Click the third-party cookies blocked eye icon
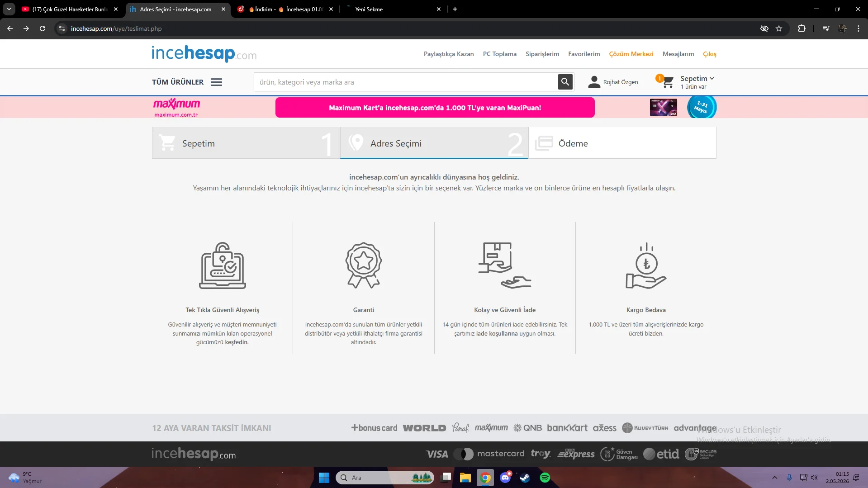This screenshot has height=488, width=868. click(x=764, y=28)
